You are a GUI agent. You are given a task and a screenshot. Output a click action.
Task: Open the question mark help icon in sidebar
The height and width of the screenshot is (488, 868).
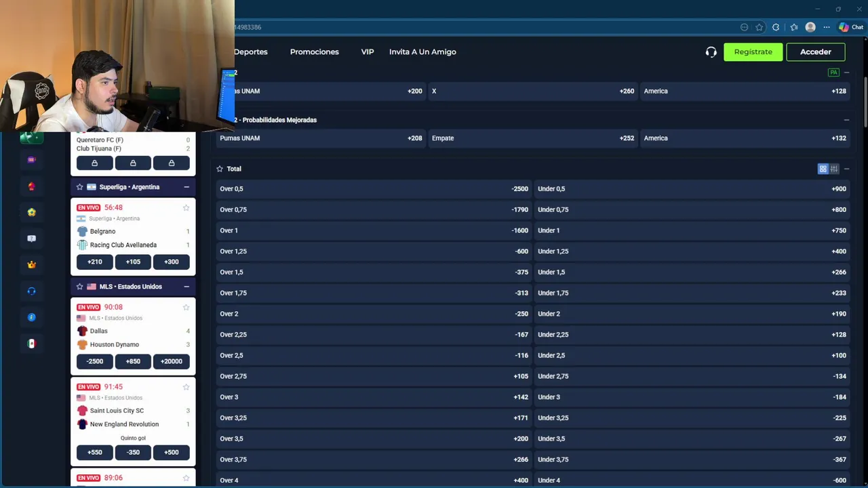(31, 239)
